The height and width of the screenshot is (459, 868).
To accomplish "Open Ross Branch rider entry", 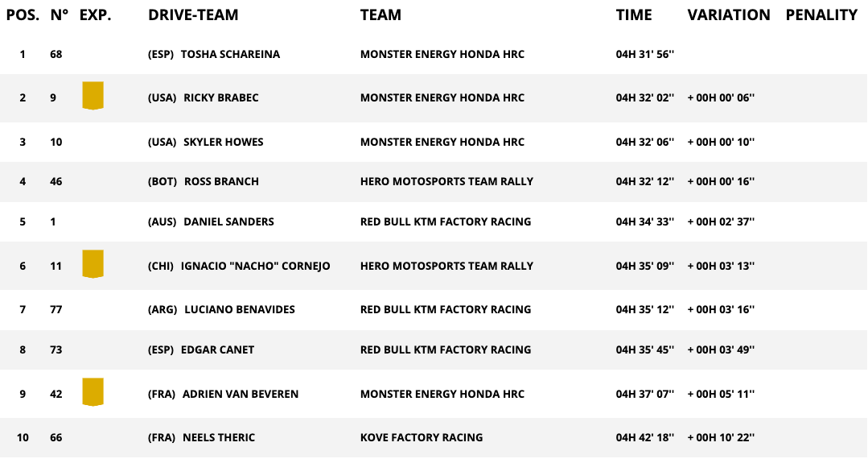I will [x=221, y=181].
